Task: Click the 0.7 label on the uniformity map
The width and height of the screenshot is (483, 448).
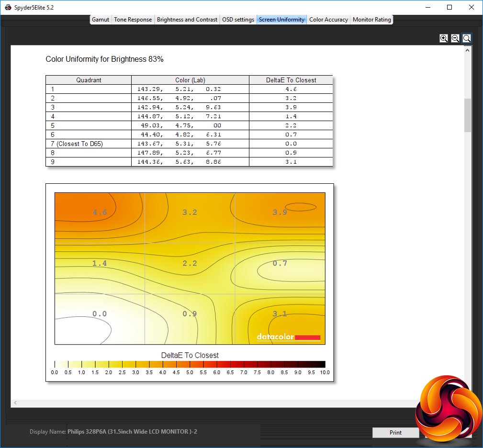Action: 280,263
